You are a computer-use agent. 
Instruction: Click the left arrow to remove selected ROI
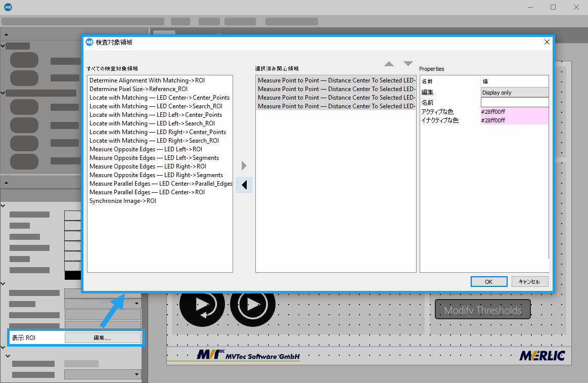point(244,185)
